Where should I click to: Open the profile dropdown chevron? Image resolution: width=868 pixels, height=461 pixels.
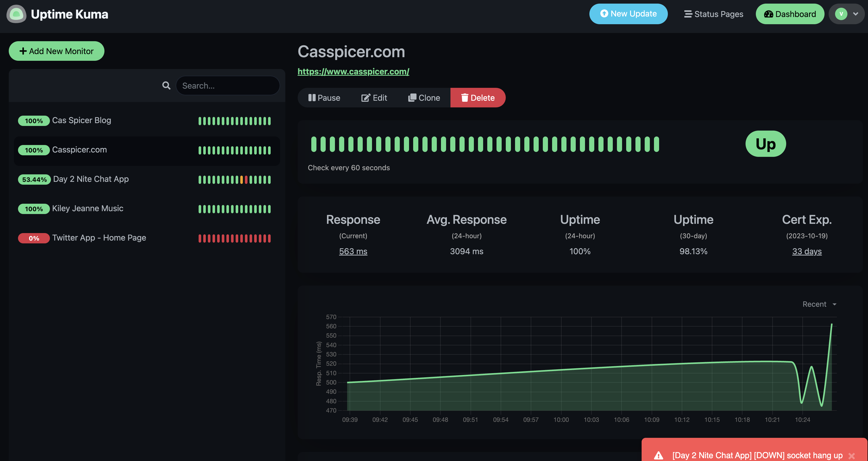pos(856,14)
